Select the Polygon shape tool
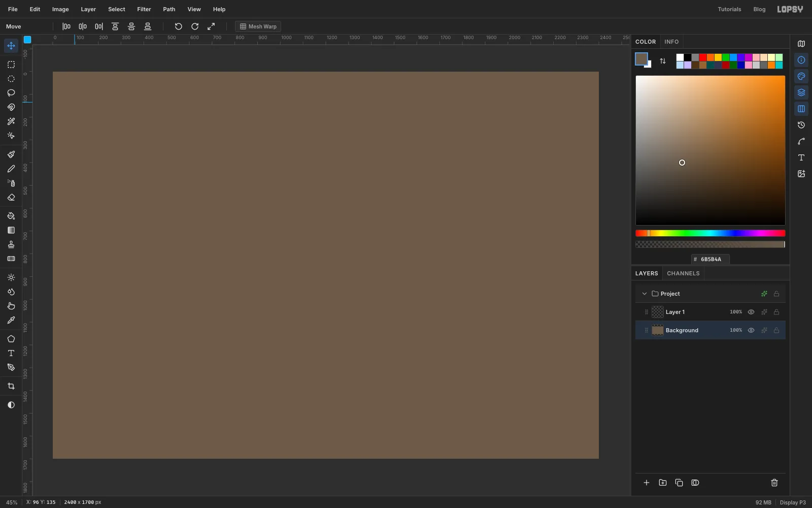The height and width of the screenshot is (508, 812). [11, 339]
